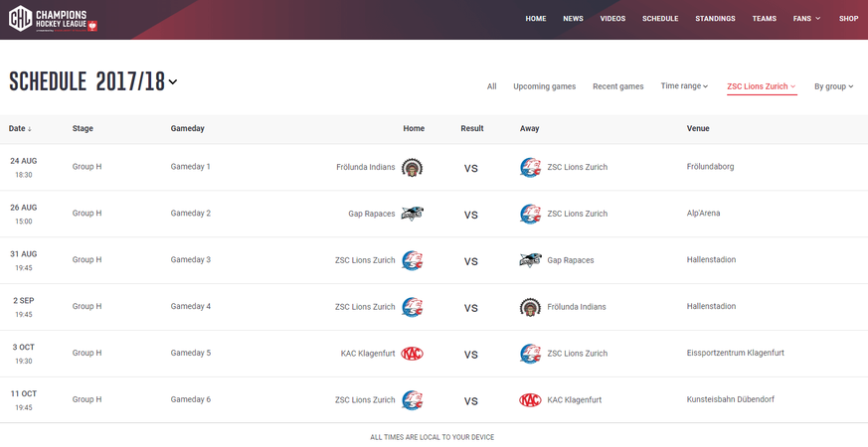The width and height of the screenshot is (868, 447).
Task: Click the VS result in 11 OCT row
Action: [x=471, y=400]
